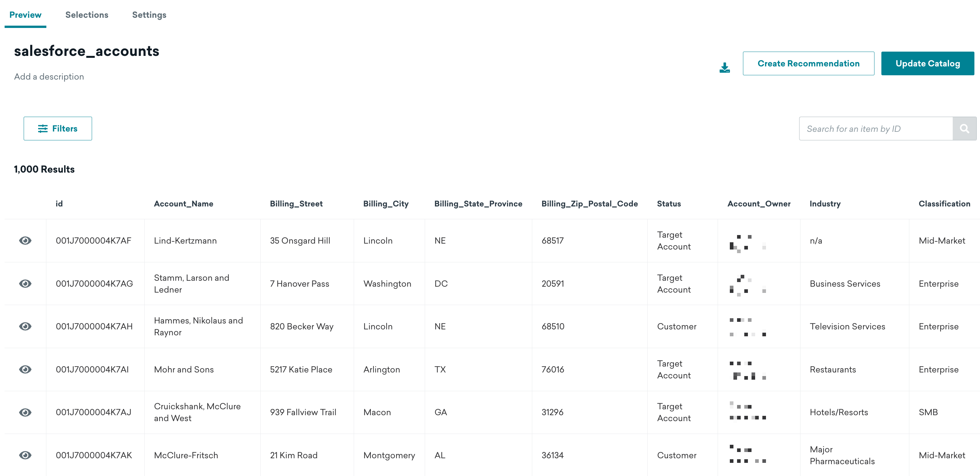Click the Preview tab
Viewport: 980px width, 476px height.
[x=25, y=14]
